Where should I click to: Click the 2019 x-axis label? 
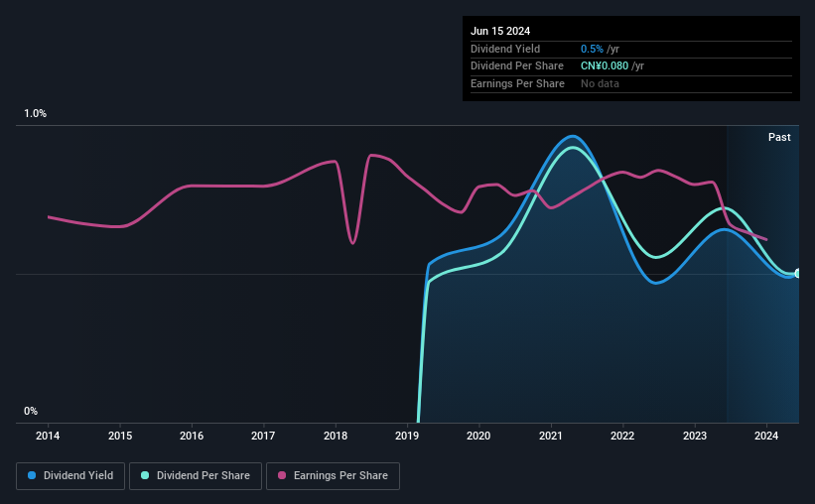point(407,436)
